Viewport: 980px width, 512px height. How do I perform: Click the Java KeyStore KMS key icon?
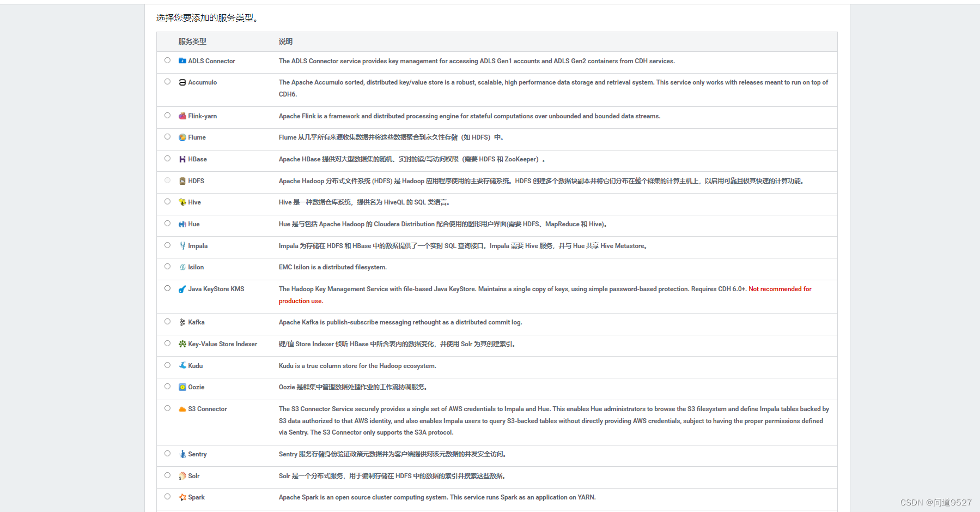coord(182,289)
